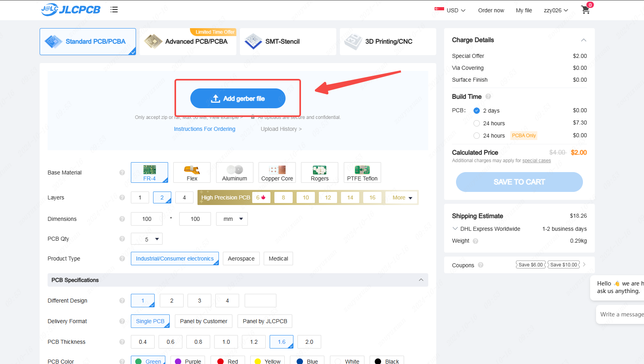Screen dimensions: 644x364
Task: Select the 2 days build time
Action: point(477,111)
